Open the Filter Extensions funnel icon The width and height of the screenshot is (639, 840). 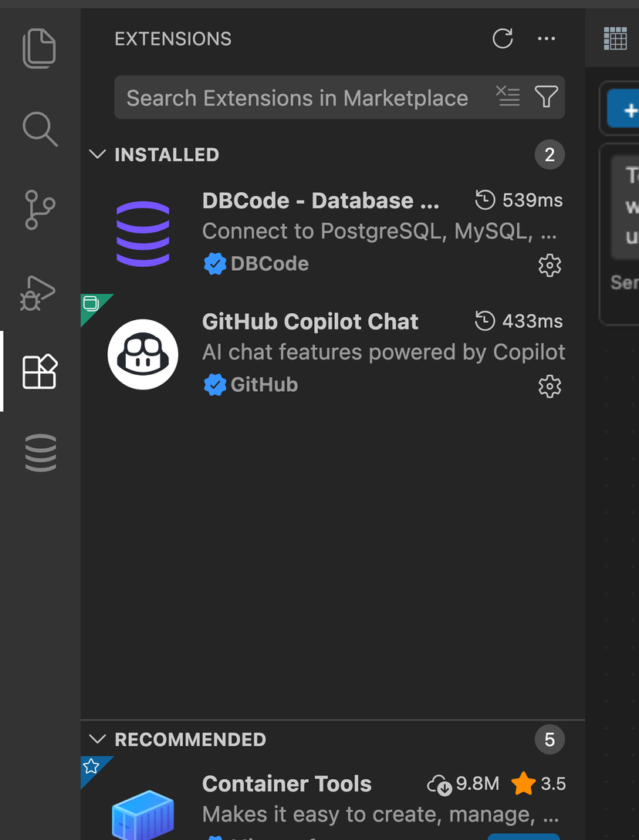point(546,96)
